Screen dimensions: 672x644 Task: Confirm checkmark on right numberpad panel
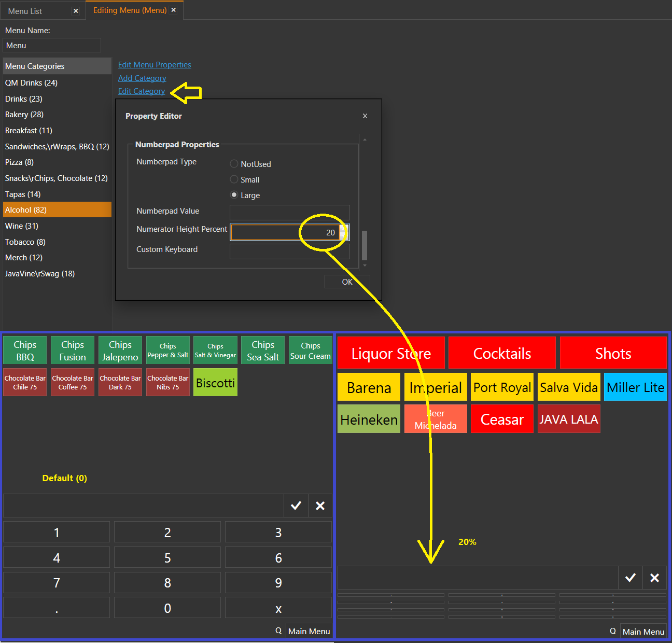631,578
